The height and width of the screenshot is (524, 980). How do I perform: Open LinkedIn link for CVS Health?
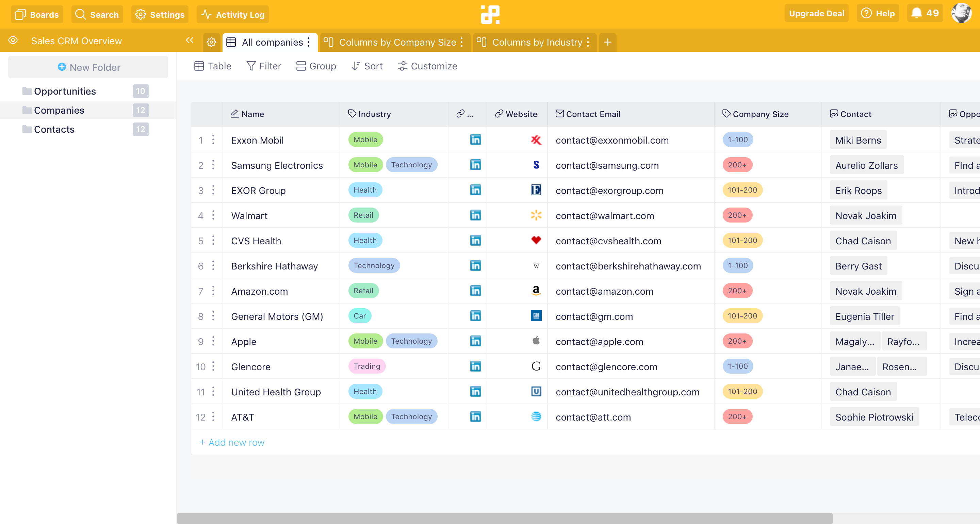click(x=476, y=241)
